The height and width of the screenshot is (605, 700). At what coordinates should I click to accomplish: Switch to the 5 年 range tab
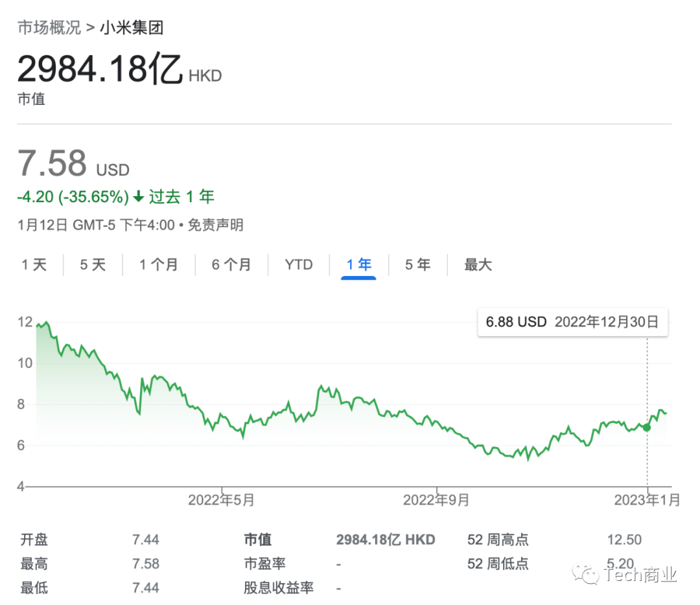coord(418,264)
